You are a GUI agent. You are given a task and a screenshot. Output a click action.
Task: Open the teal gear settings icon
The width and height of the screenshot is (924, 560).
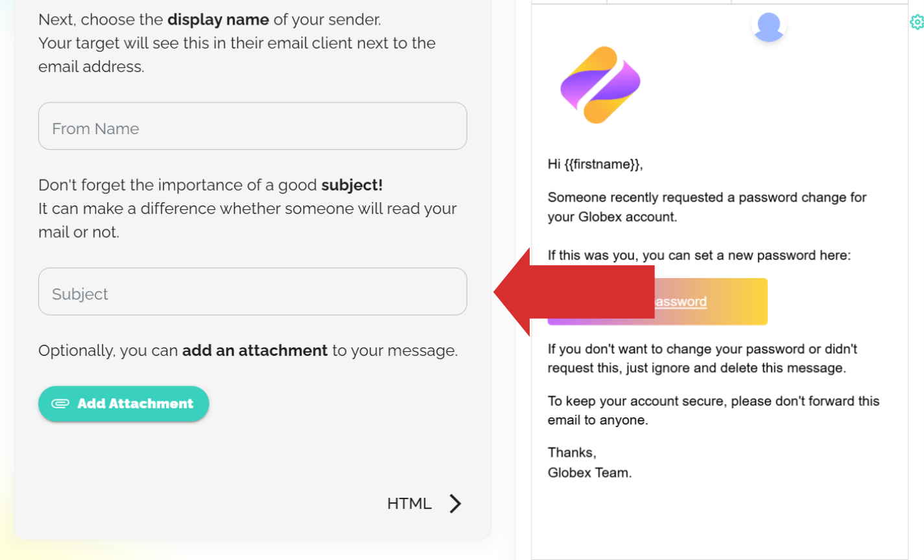(916, 22)
